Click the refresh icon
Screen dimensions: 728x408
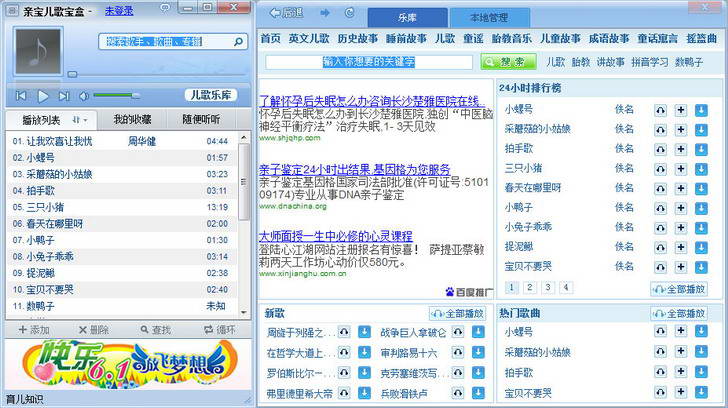349,13
